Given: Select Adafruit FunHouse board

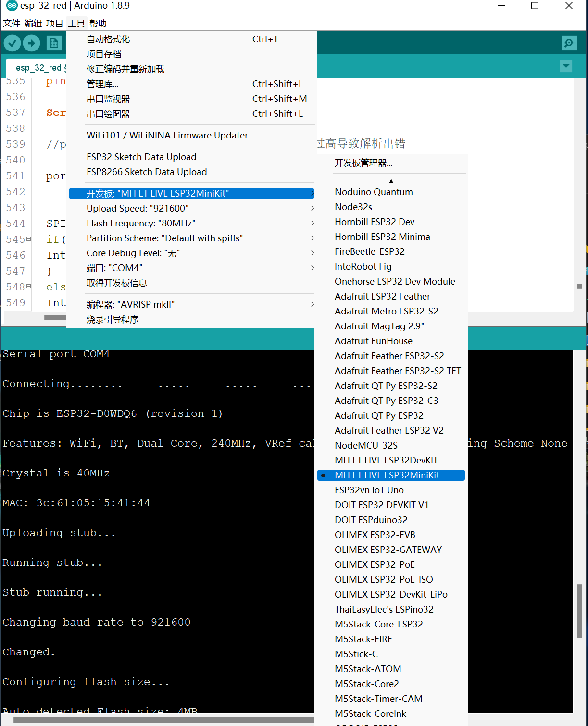Looking at the screenshot, I should [391, 341].
